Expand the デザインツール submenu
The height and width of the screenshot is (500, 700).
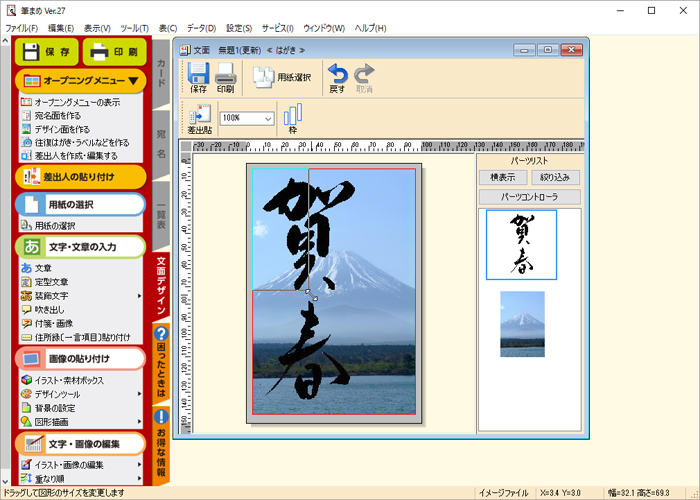(x=139, y=394)
